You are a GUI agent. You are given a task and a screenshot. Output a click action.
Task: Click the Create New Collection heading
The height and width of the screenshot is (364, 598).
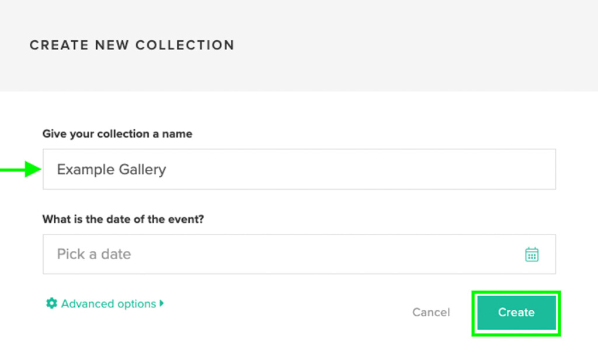pos(132,45)
